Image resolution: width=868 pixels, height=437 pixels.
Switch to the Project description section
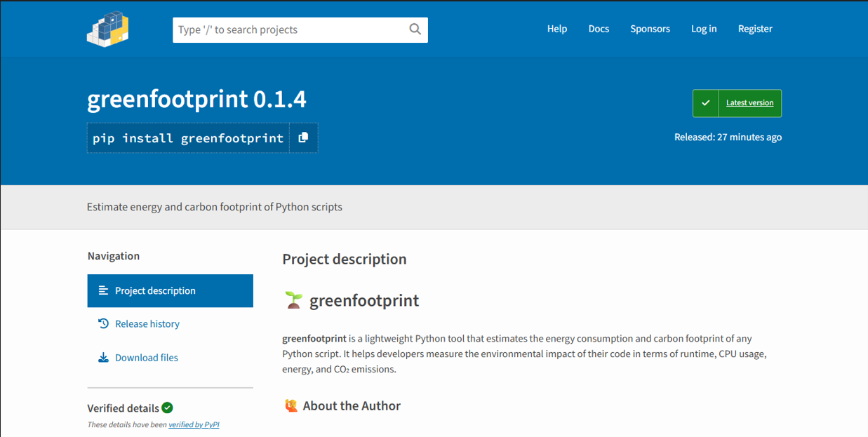155,290
